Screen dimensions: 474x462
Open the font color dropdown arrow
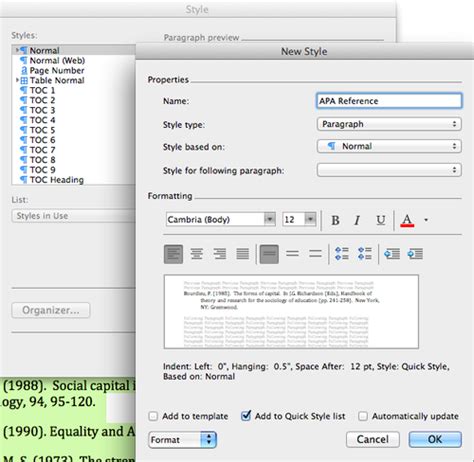(x=426, y=220)
